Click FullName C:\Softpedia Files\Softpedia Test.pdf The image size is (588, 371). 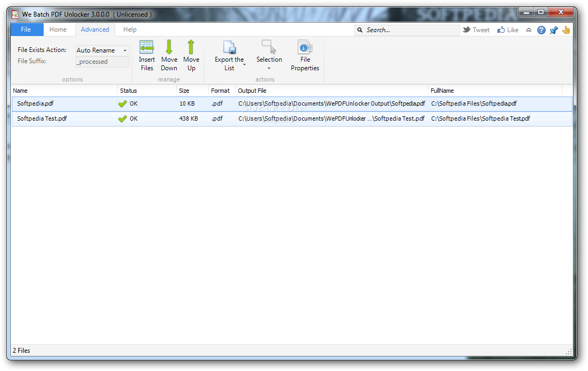pyautogui.click(x=480, y=118)
